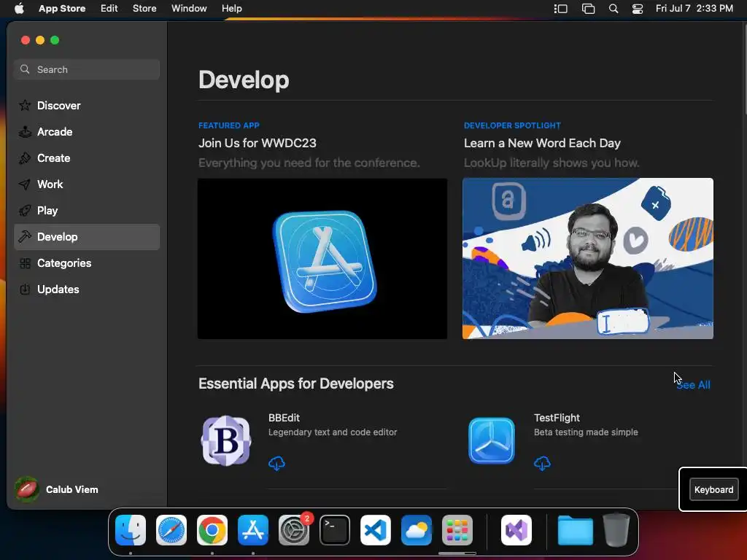
Task: Open the Weather app from Dock
Action: [417, 530]
